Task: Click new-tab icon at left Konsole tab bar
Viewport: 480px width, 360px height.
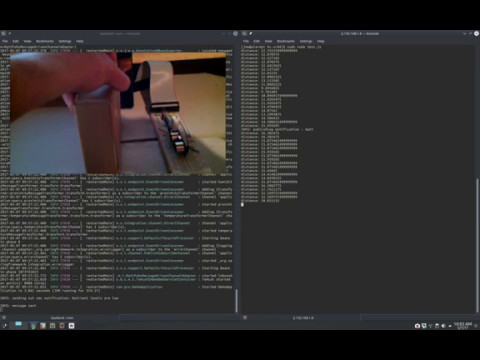Action: tap(3, 318)
